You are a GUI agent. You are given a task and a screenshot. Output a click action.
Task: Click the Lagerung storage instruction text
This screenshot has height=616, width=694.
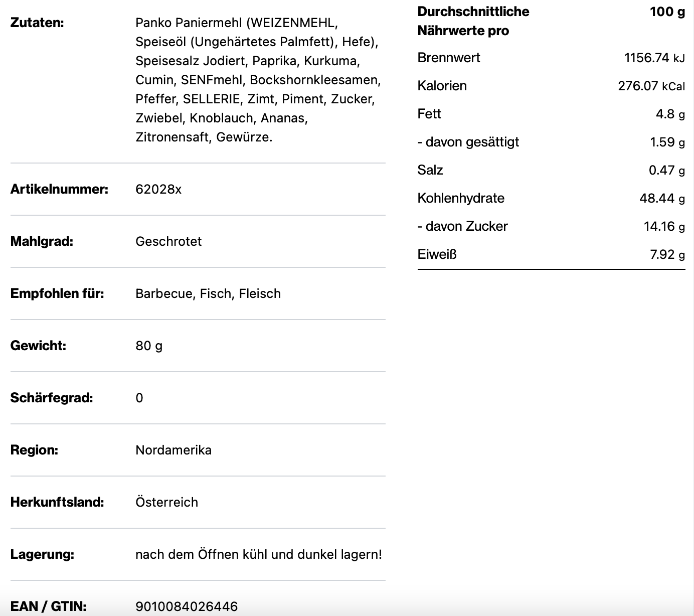[259, 554]
